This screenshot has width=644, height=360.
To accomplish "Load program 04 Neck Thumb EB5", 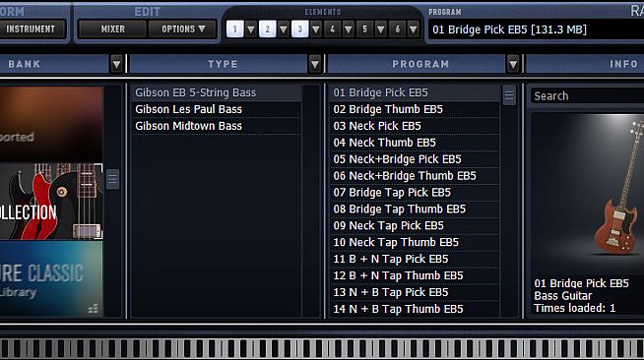I will pyautogui.click(x=415, y=143).
